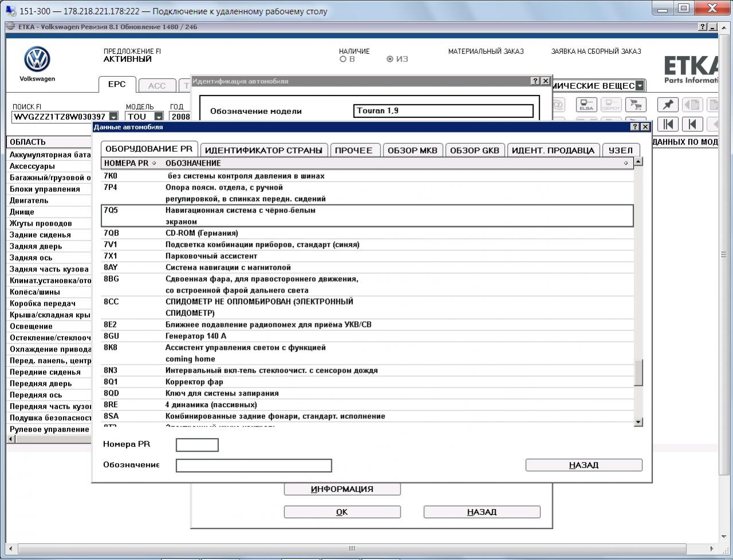
Task: Select 'Освещение' in the ОБЛАСТЬ list
Action: (49, 326)
